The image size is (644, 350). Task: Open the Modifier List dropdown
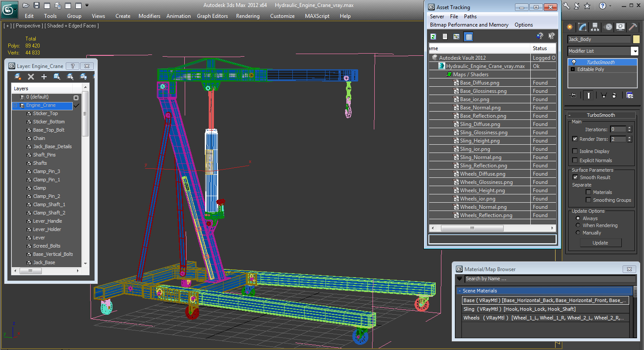634,51
